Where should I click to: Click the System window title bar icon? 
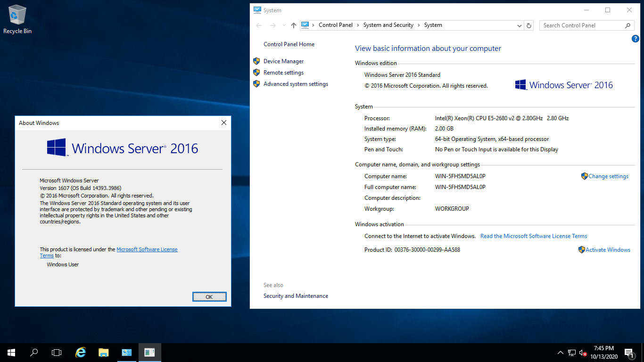pos(257,10)
